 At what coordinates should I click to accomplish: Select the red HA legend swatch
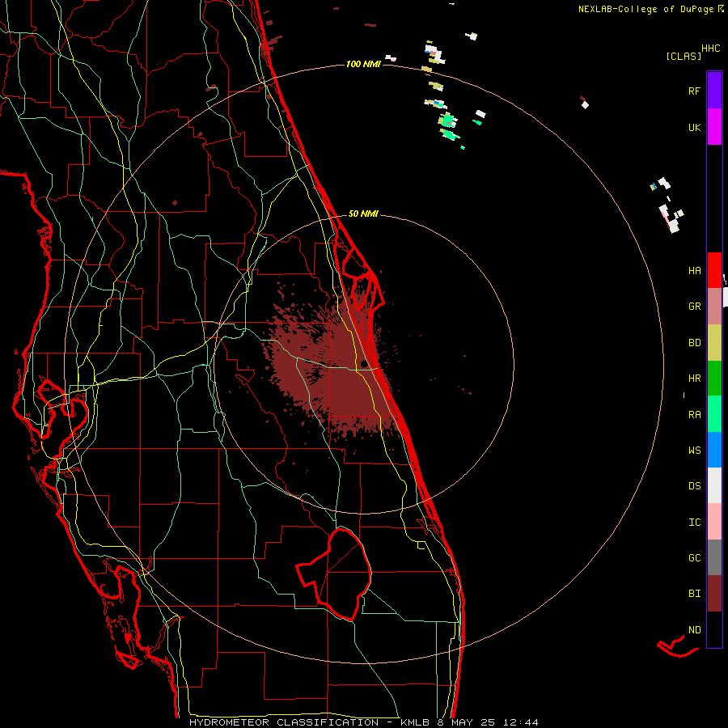point(714,270)
